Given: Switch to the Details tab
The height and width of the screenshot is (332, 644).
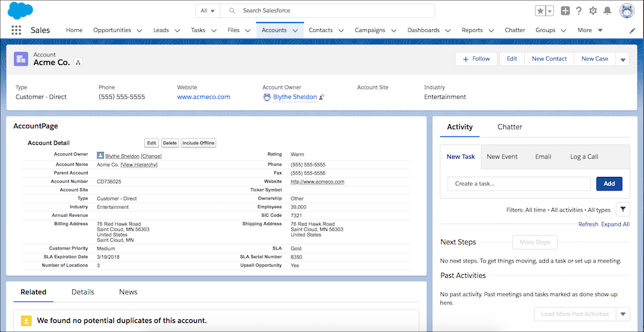Looking at the screenshot, I should coord(83,291).
